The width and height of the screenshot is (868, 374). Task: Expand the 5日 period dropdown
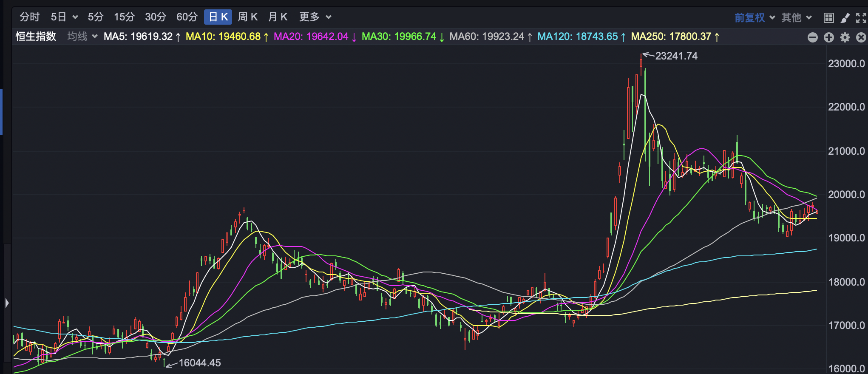(x=64, y=17)
